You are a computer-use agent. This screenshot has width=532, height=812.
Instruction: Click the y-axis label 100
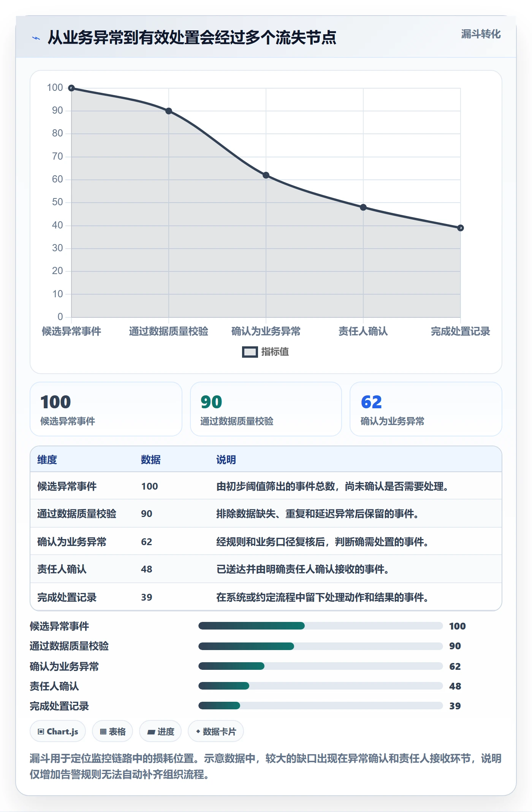(x=55, y=87)
